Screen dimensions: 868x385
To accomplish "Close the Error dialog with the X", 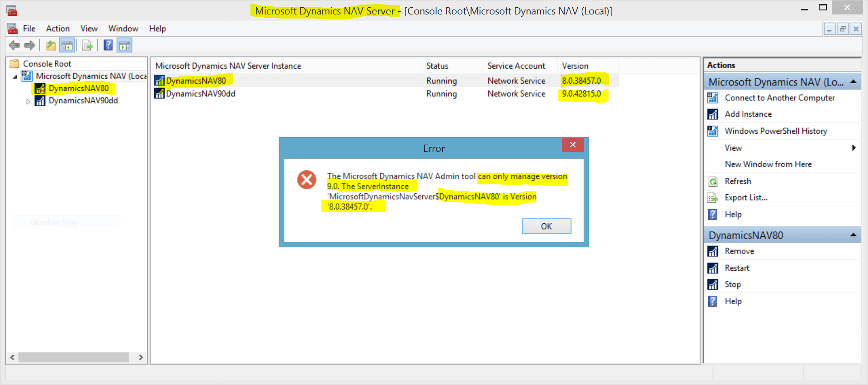I will (572, 145).
